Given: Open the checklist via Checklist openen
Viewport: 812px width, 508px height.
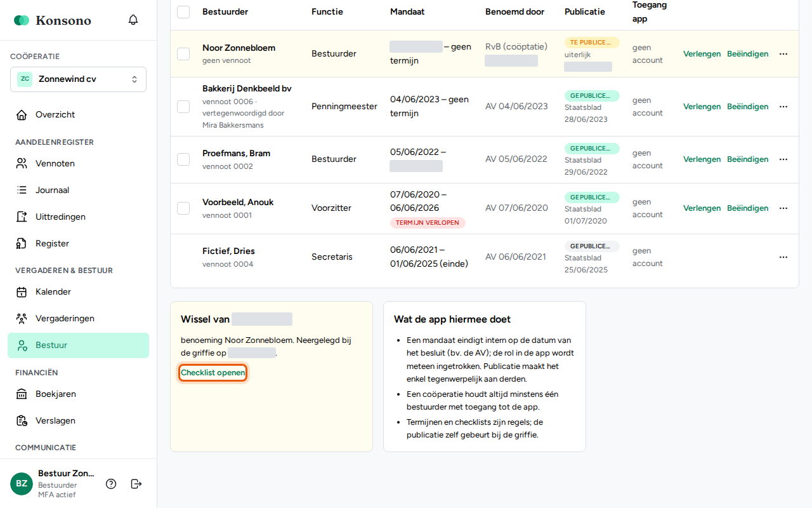Looking at the screenshot, I should tap(213, 373).
